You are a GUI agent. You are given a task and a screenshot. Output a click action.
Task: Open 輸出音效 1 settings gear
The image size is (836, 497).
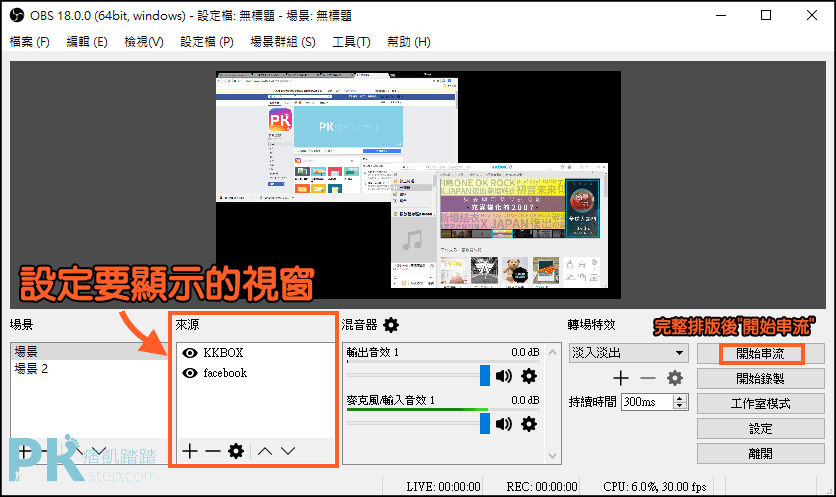click(529, 376)
